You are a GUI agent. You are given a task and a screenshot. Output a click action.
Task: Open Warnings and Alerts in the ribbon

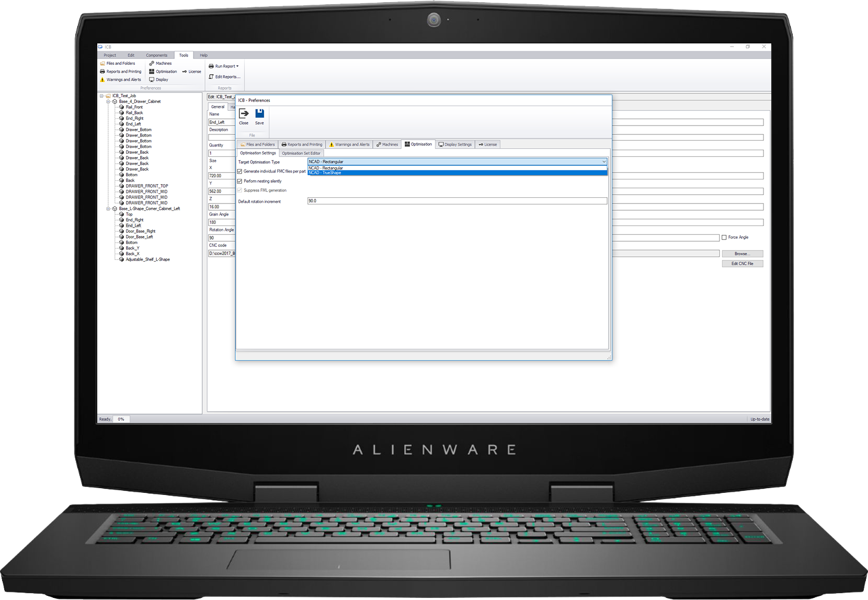click(x=120, y=80)
